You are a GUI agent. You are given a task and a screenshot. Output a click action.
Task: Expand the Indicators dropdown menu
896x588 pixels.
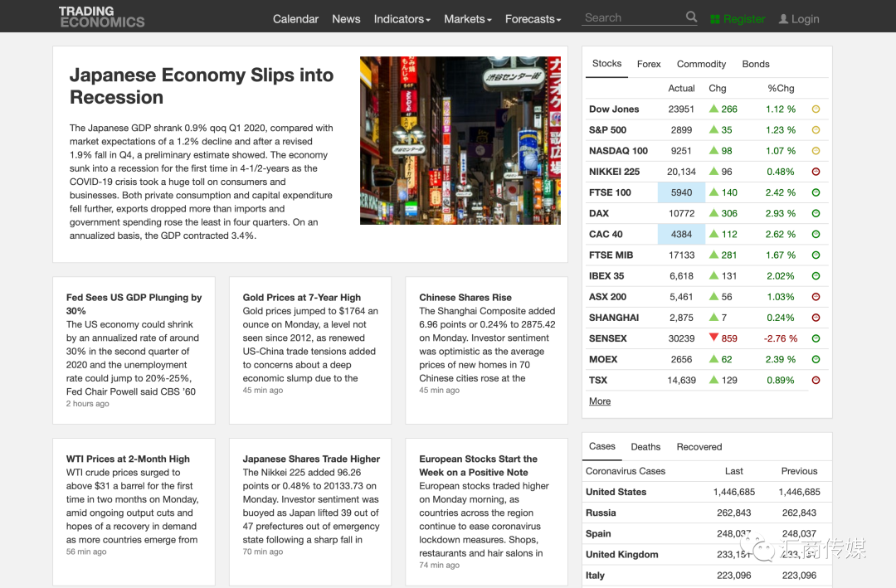[402, 19]
